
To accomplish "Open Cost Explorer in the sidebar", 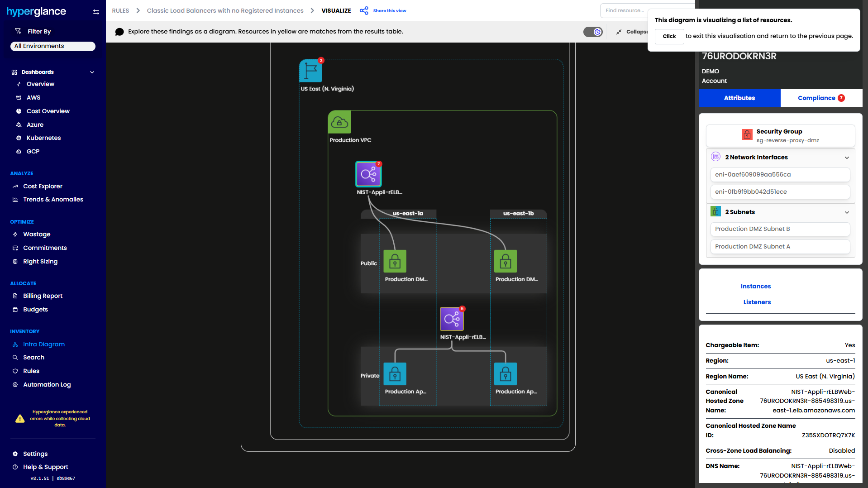I will 43,187.
